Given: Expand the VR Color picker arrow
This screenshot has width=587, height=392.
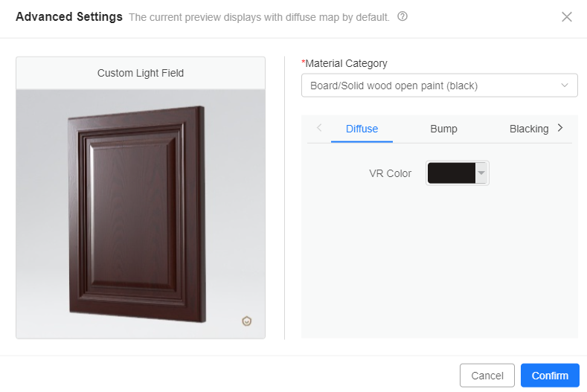Looking at the screenshot, I should pyautogui.click(x=481, y=173).
